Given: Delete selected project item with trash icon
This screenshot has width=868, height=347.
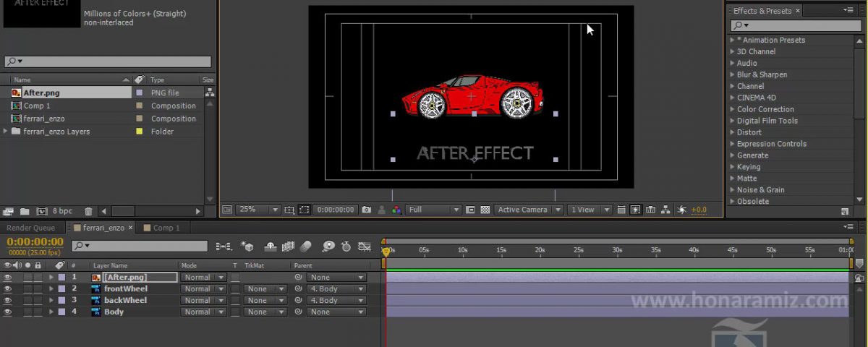Looking at the screenshot, I should (88, 211).
